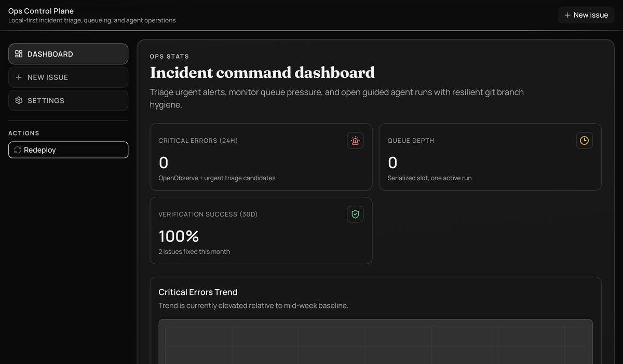Click the OPS STATS label

click(x=169, y=56)
